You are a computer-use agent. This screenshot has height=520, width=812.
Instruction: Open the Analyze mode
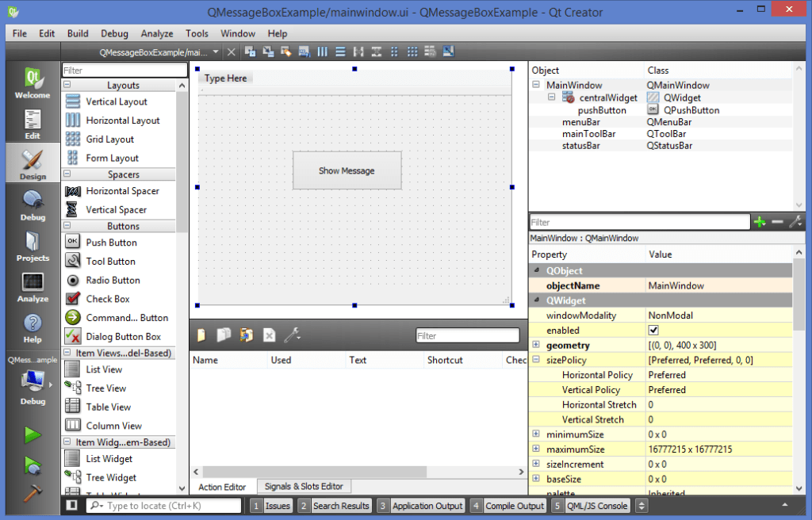[x=32, y=288]
